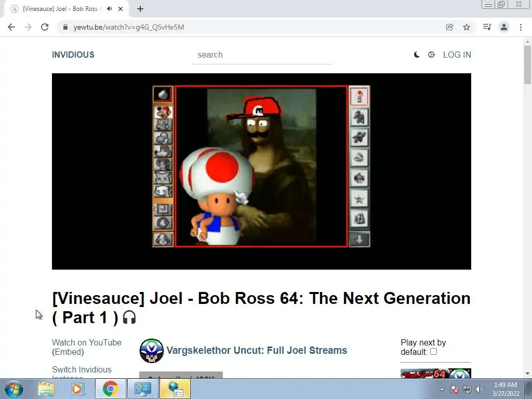Open the media control icon in toolbar

point(487,27)
